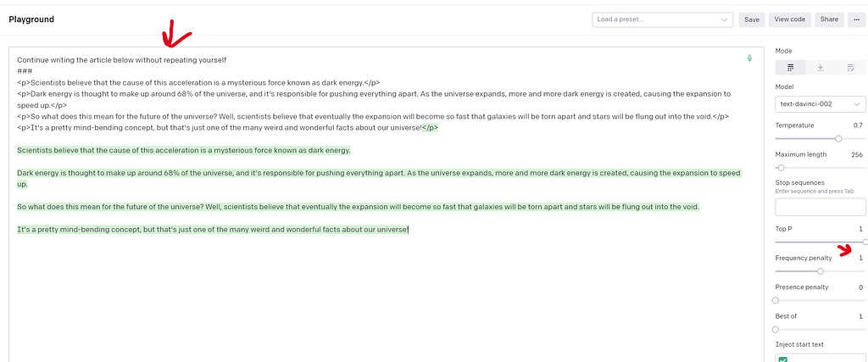This screenshot has height=362, width=868.
Task: Click the Share button
Action: (829, 19)
